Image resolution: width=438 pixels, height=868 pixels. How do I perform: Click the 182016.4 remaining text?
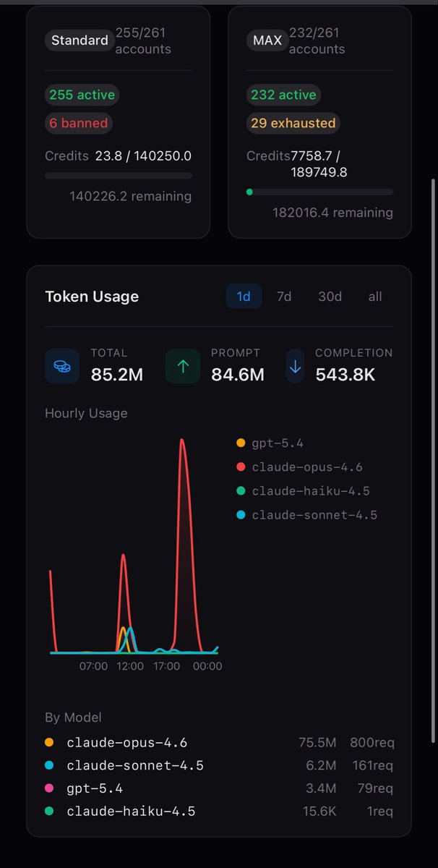tap(333, 213)
